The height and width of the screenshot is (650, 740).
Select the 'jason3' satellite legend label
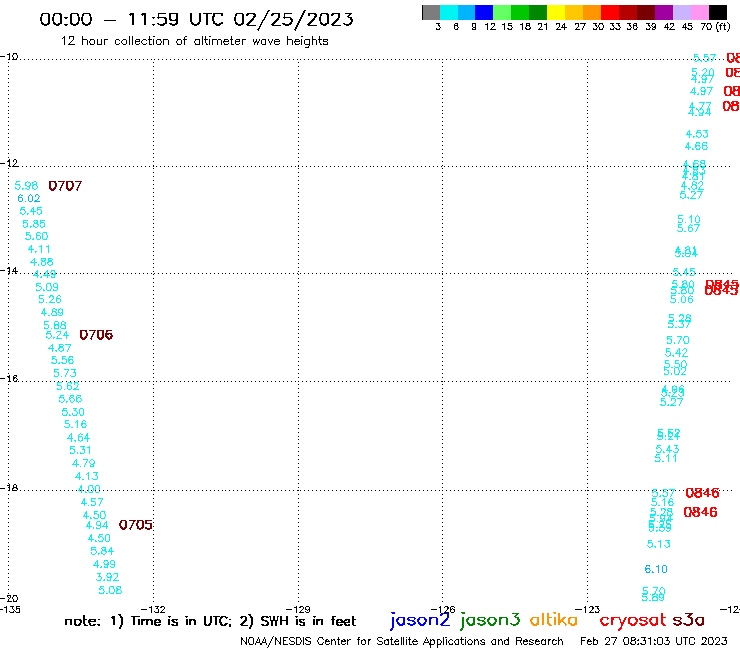(490, 620)
